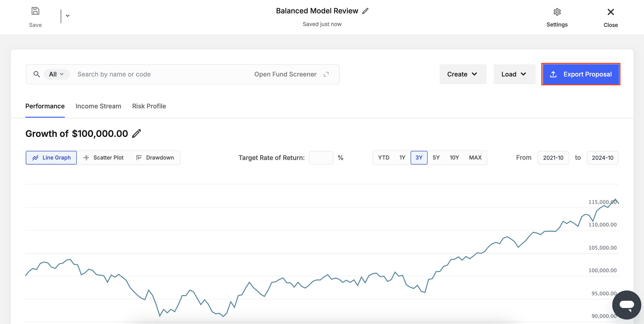
Task: Open the Create dropdown menu
Action: [462, 74]
